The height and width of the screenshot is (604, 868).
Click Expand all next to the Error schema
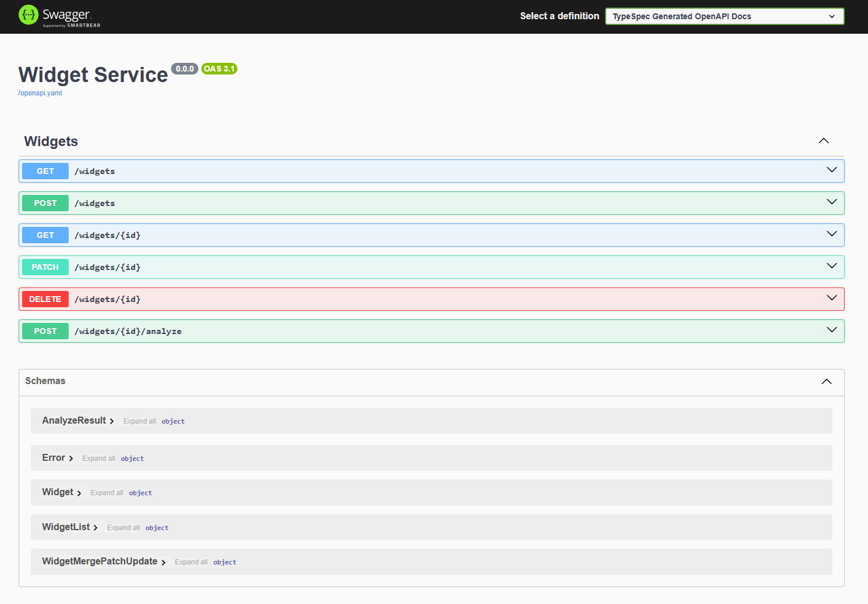tap(98, 458)
